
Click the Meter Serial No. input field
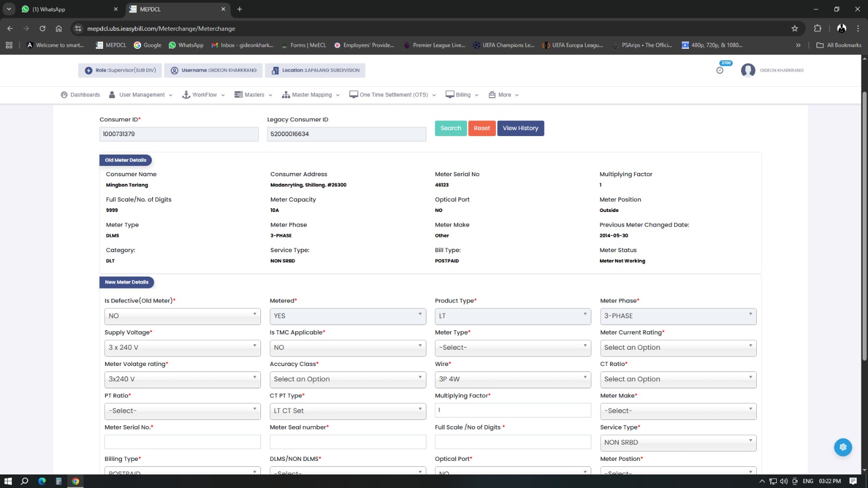tap(182, 442)
